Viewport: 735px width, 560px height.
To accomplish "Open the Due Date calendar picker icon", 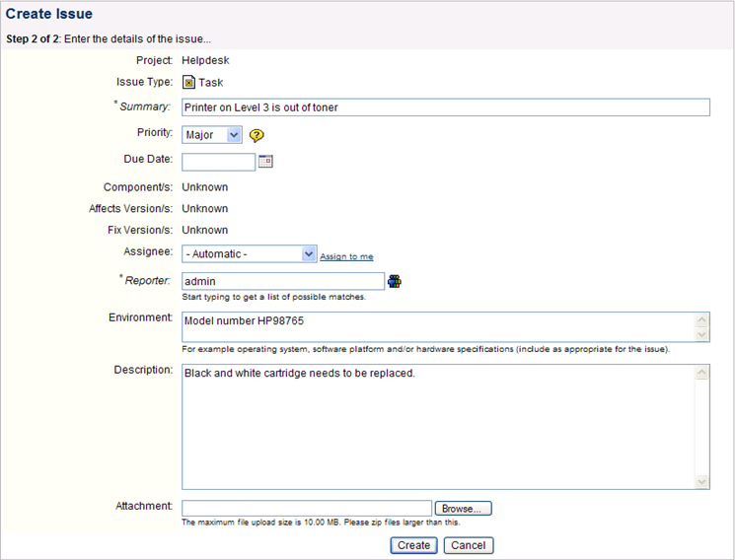I will click(265, 162).
